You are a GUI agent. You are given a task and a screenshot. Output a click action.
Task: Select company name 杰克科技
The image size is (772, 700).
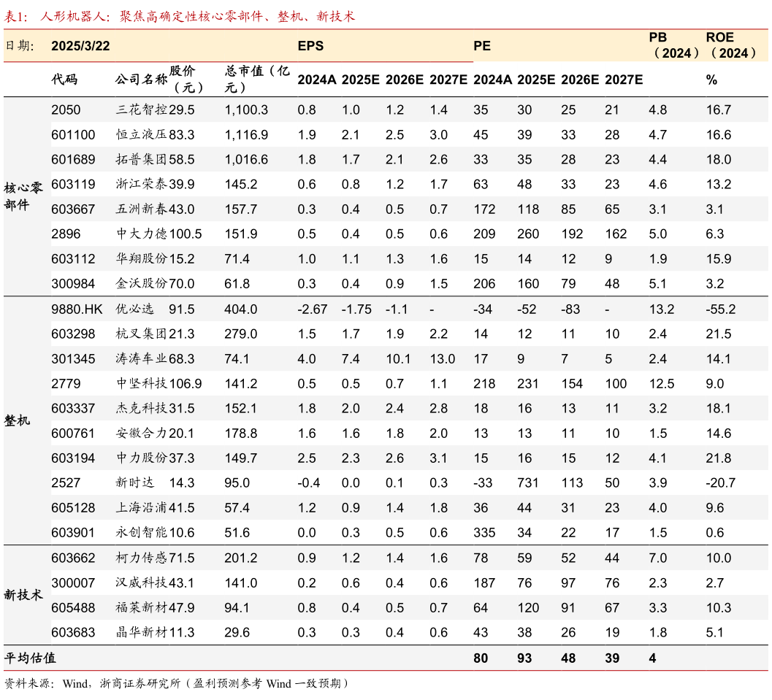pyautogui.click(x=142, y=408)
